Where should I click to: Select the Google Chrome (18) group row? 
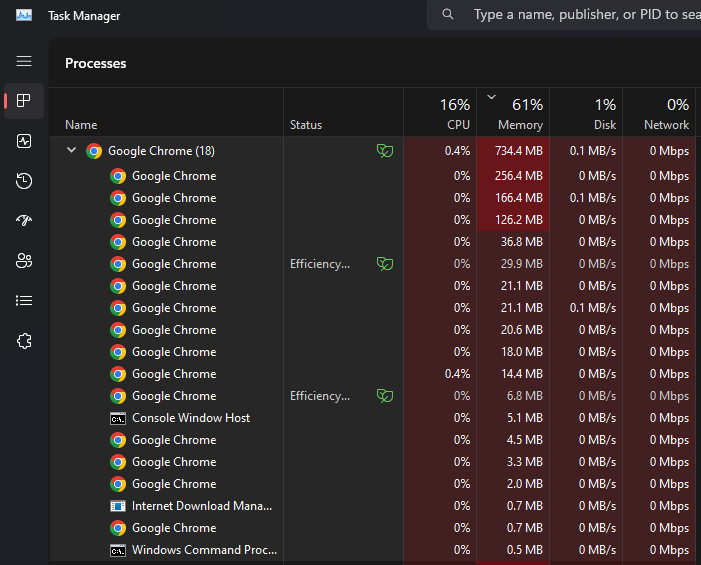point(373,151)
